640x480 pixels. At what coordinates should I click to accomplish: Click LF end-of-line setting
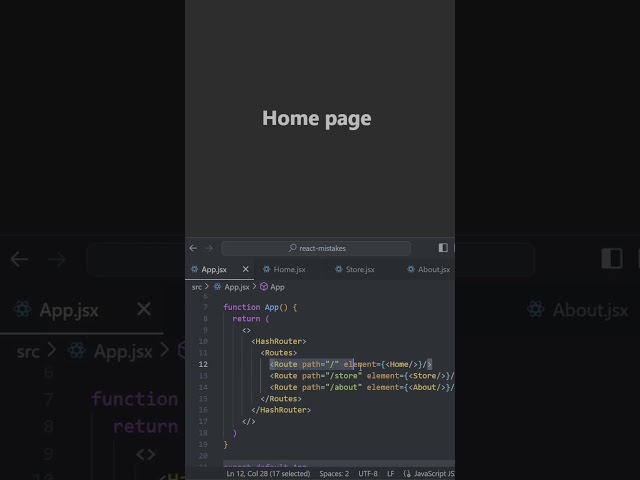point(391,473)
